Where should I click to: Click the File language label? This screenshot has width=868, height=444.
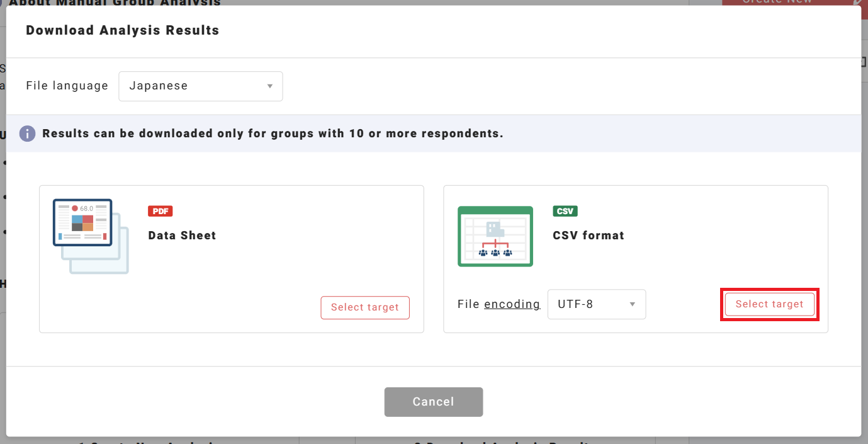coord(67,86)
